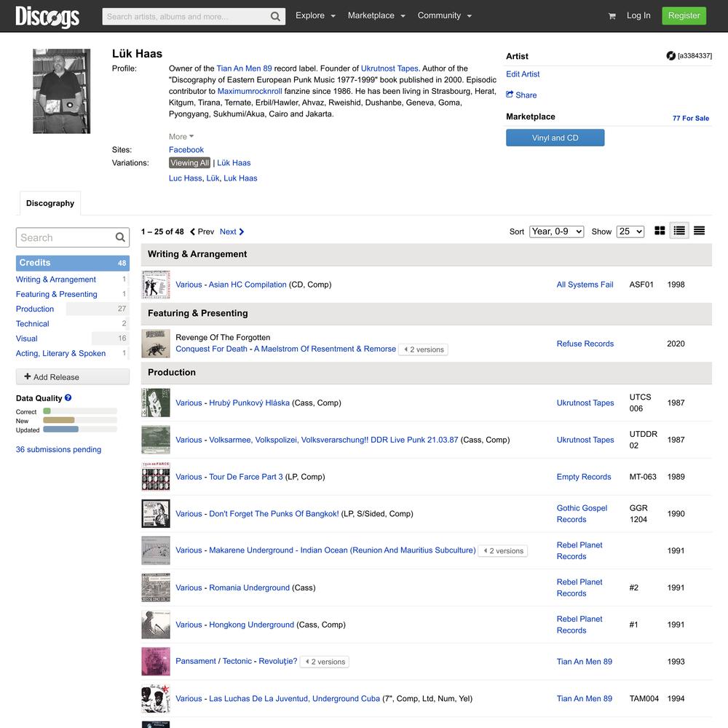Filter by Technical credits
Viewport: 728px width, 728px height.
point(33,324)
